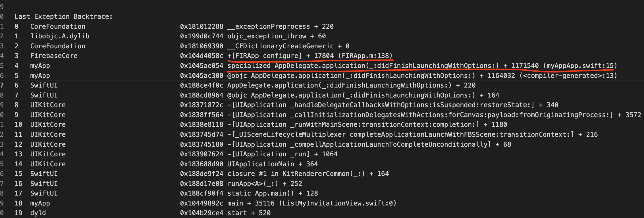Click the _UISceneLifecycleMultiplexer frame text
Screen dimensions: 644x218
click(400, 134)
